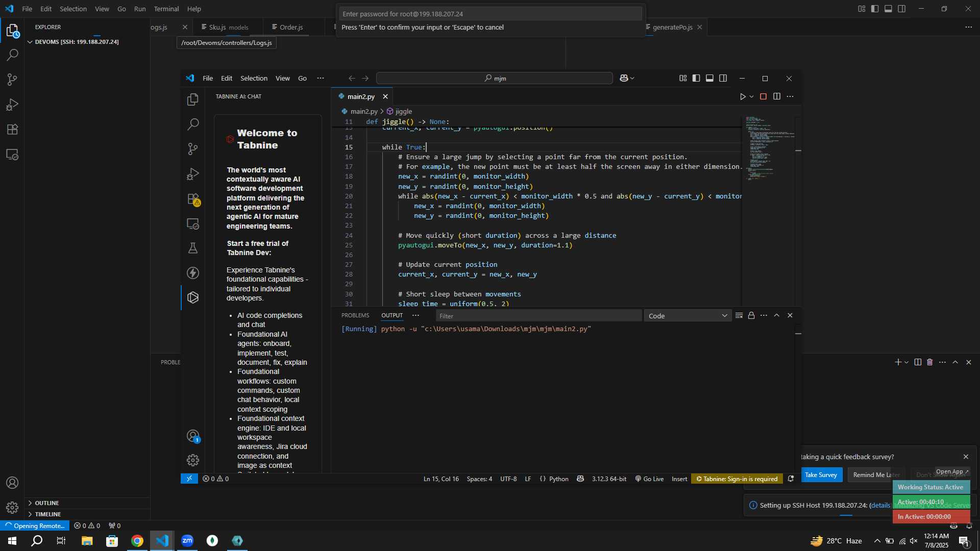
Task: Toggle primary side bar in front window
Action: point(696,78)
